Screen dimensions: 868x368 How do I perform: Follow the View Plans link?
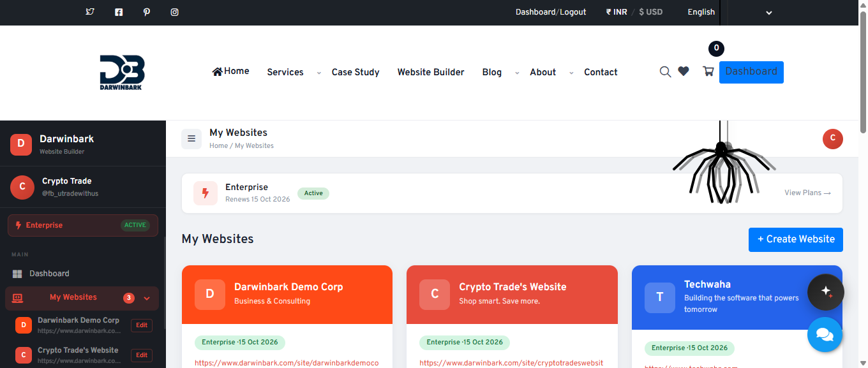point(807,193)
